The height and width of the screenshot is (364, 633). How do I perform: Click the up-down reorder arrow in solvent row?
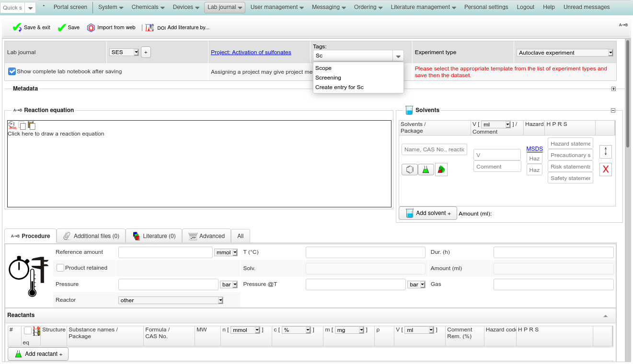tap(606, 151)
